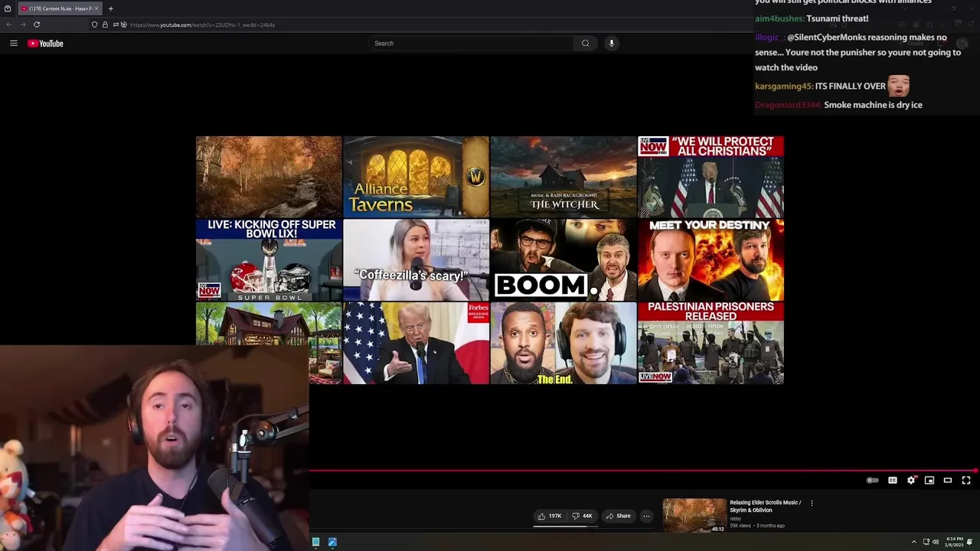Image resolution: width=980 pixels, height=551 pixels.
Task: Open options menu for Relaxing Elder Scrolls video
Action: coord(812,504)
